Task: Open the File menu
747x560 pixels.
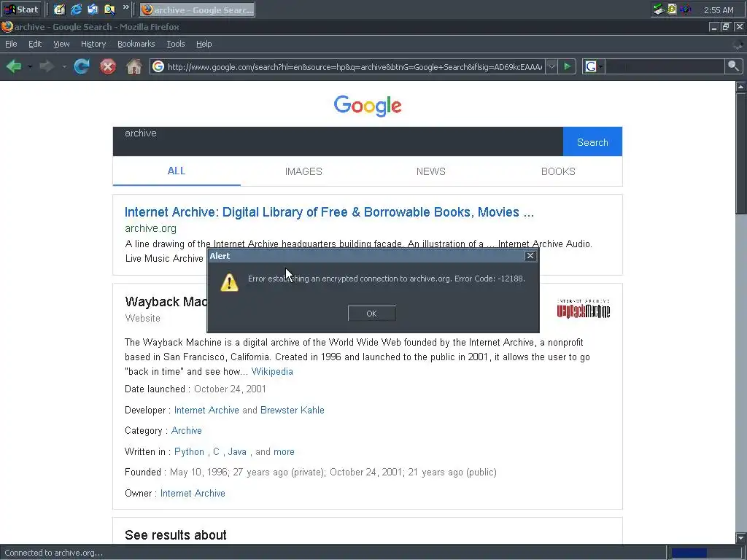Action: tap(11, 44)
